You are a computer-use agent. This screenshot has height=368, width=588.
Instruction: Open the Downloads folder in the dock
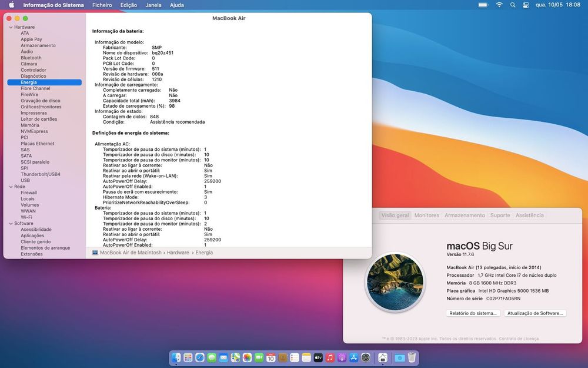click(399, 358)
